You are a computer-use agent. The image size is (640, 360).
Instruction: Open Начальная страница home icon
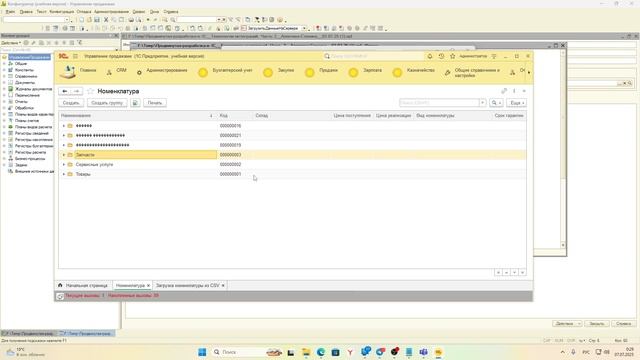[x=60, y=285]
